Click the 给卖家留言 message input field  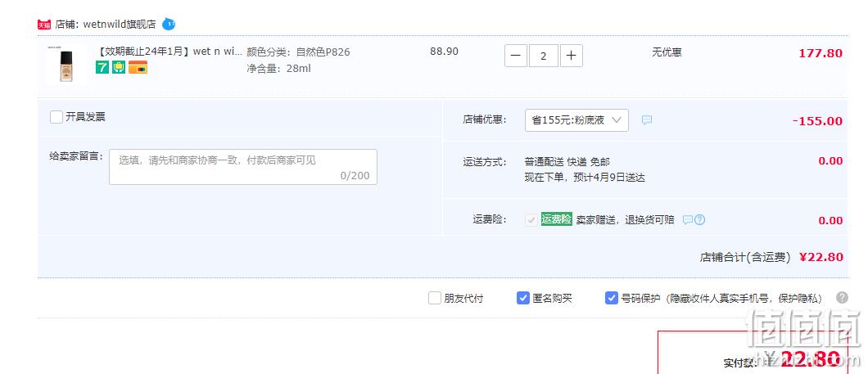pos(243,166)
